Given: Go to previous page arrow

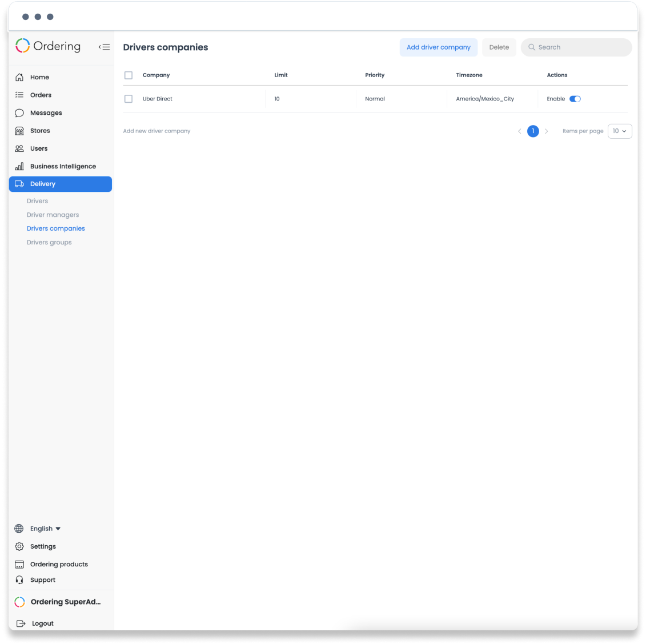Looking at the screenshot, I should 520,131.
